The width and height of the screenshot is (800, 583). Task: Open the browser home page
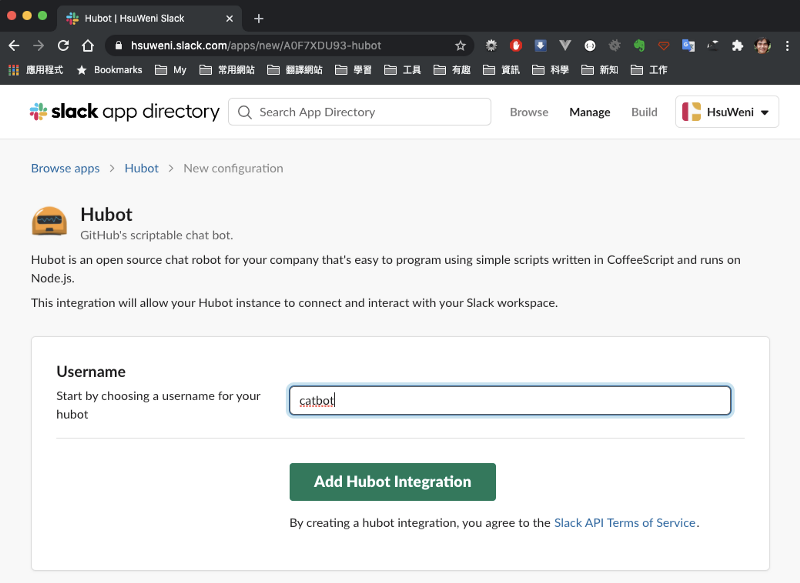88,45
